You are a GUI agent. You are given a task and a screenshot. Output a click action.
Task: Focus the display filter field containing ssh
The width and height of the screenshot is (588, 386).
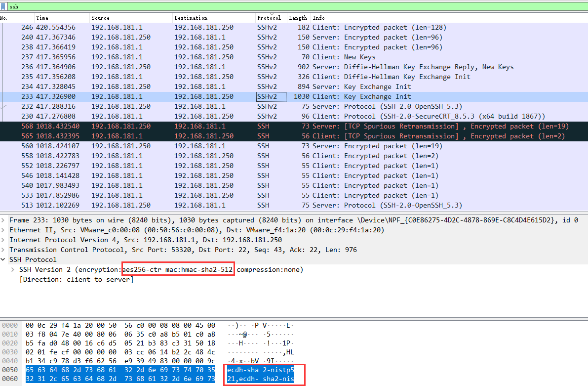297,6
